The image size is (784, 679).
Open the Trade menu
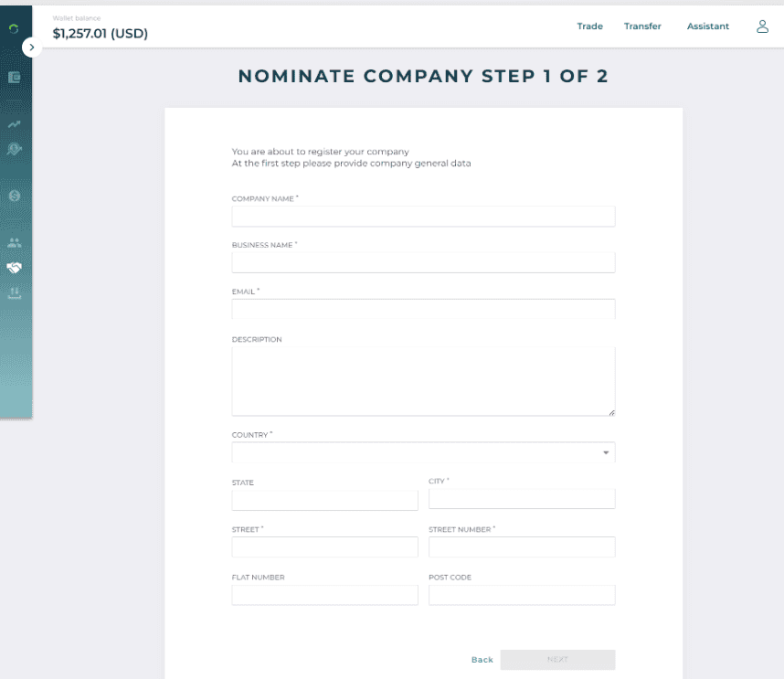click(589, 26)
